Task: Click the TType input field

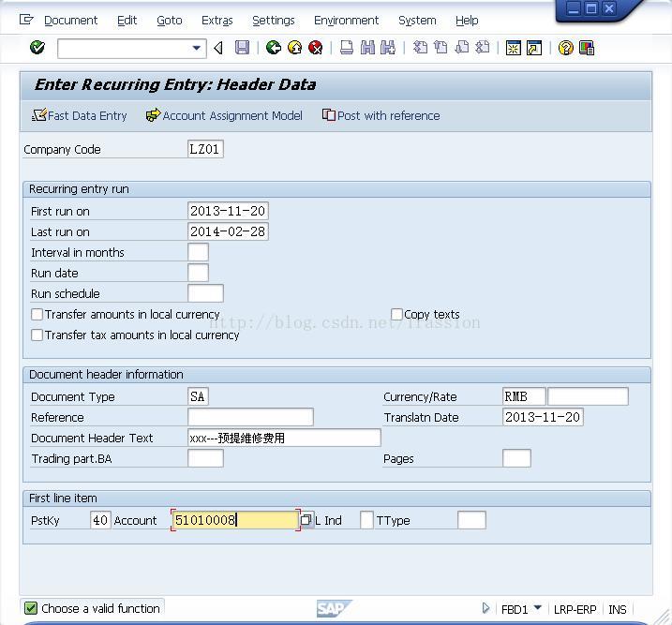Action: pos(471,520)
